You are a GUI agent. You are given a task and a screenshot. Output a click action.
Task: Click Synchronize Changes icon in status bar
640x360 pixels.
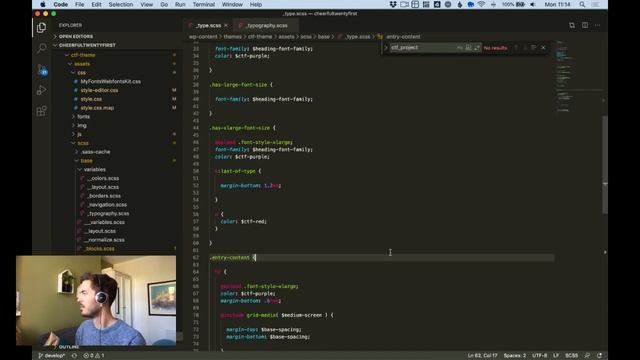click(x=74, y=356)
